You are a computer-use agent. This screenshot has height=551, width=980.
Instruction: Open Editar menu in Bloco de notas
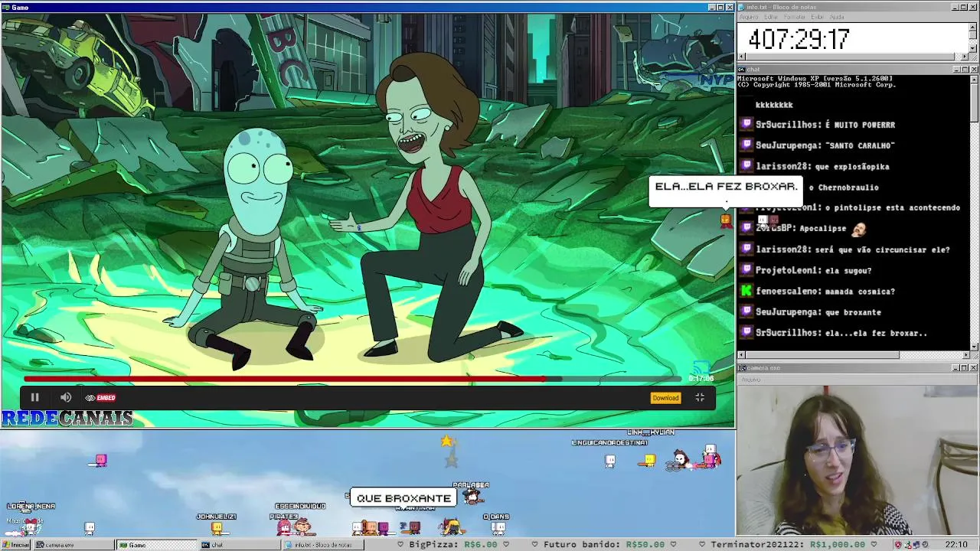(x=771, y=17)
